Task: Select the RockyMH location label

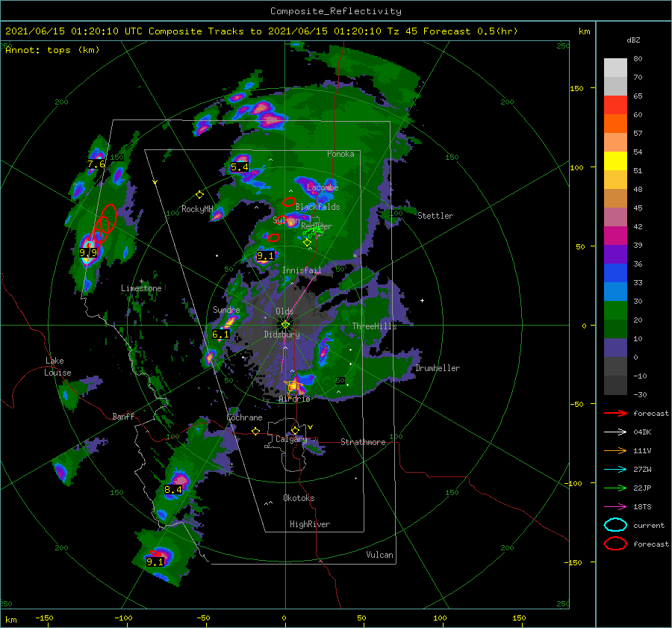Action: 197,209
